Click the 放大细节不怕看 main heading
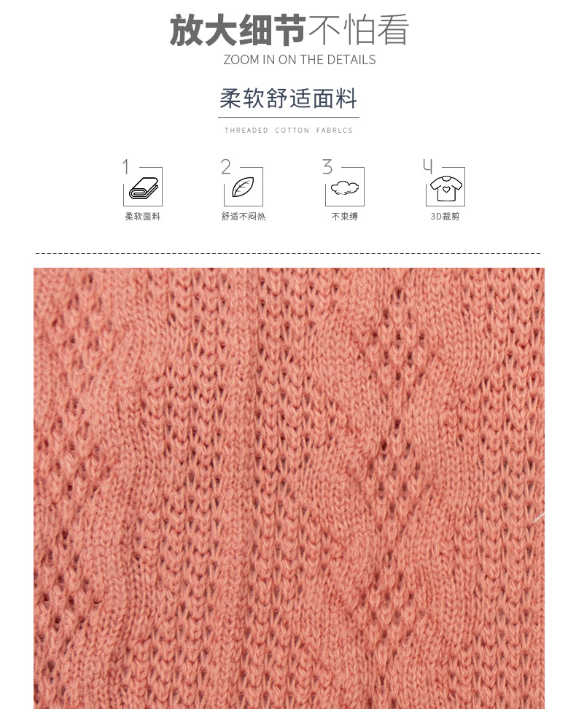 [289, 30]
